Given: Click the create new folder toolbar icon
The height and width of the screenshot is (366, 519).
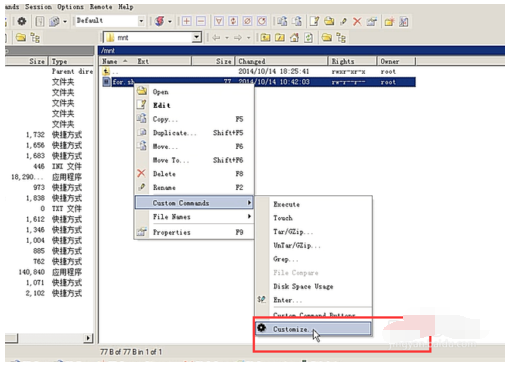Looking at the screenshot, I should 389,22.
